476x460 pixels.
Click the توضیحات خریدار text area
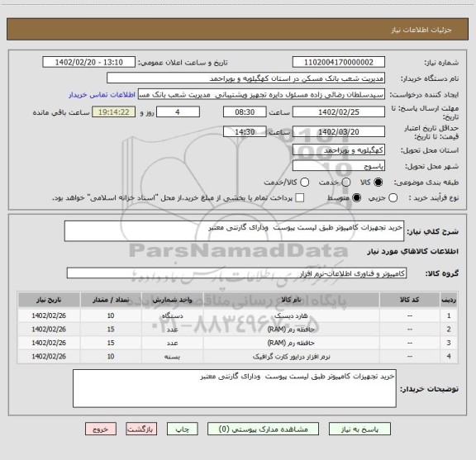235,388
